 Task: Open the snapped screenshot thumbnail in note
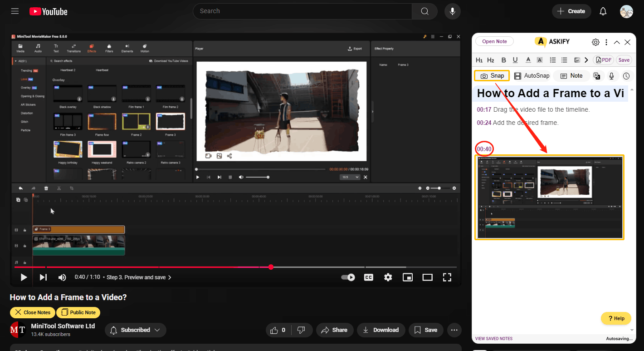point(549,197)
